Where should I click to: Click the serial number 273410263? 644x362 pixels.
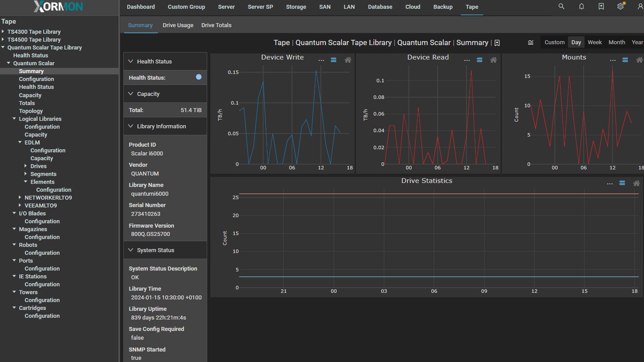pyautogui.click(x=146, y=214)
